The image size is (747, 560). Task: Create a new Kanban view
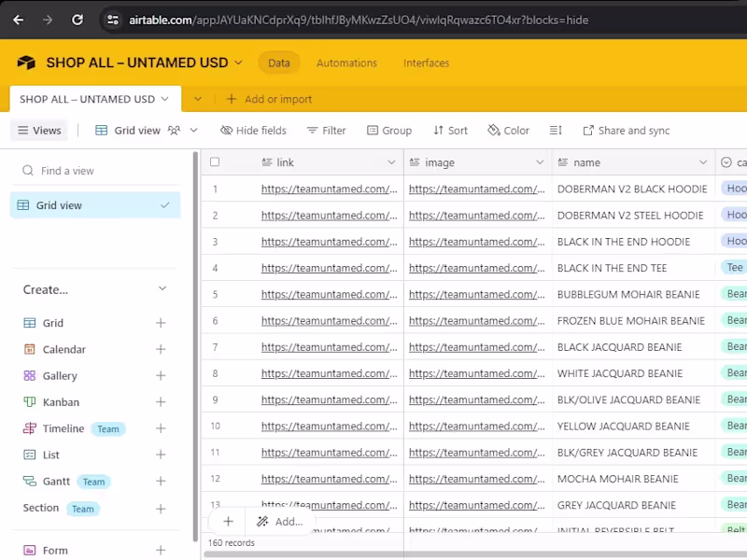click(161, 402)
